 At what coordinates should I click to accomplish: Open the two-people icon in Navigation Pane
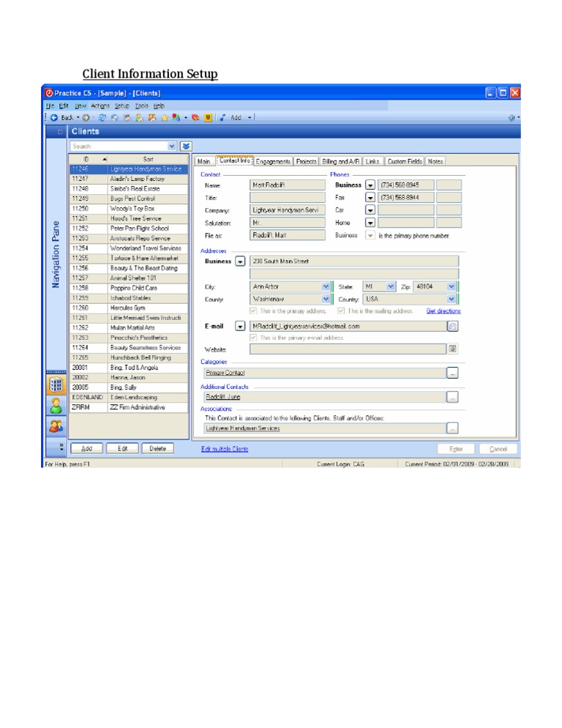[56, 426]
